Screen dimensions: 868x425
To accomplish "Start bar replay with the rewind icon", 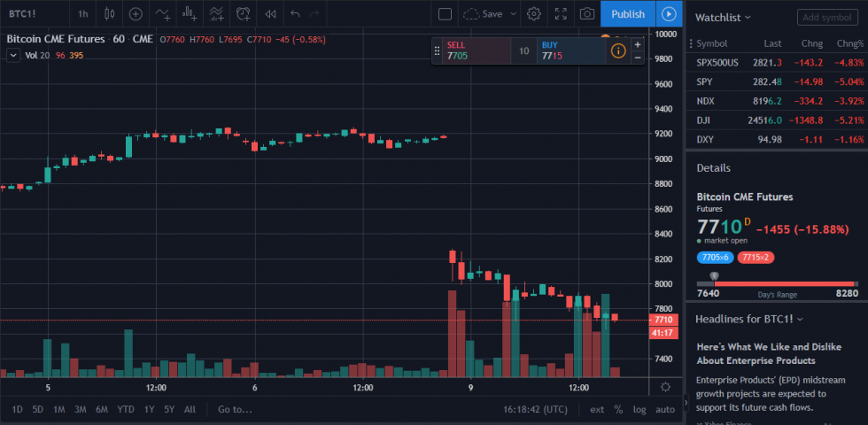I will click(270, 14).
